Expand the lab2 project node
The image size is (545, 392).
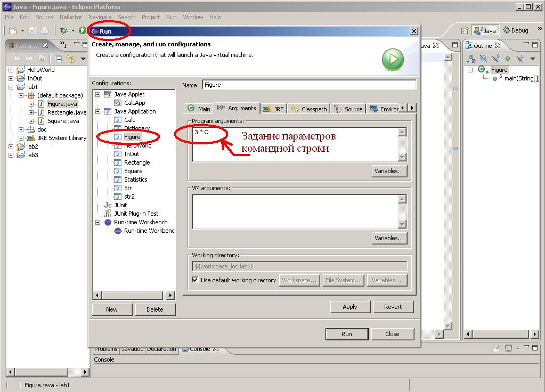11,146
